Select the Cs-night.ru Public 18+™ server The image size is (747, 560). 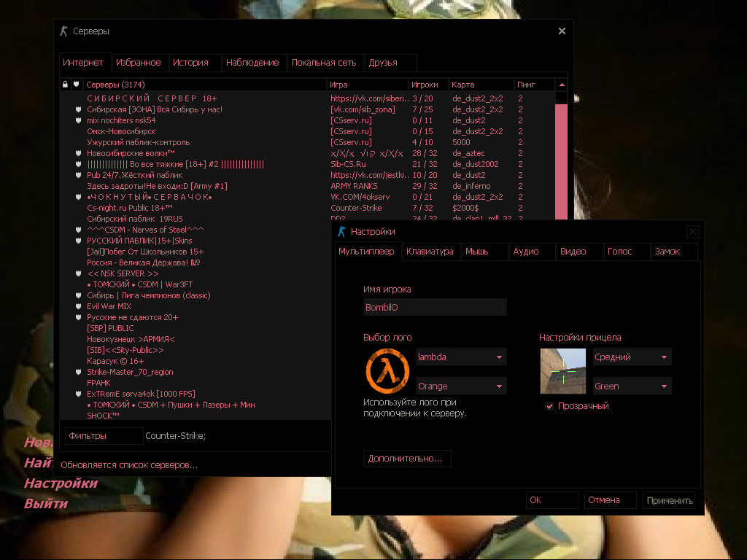(x=307, y=208)
